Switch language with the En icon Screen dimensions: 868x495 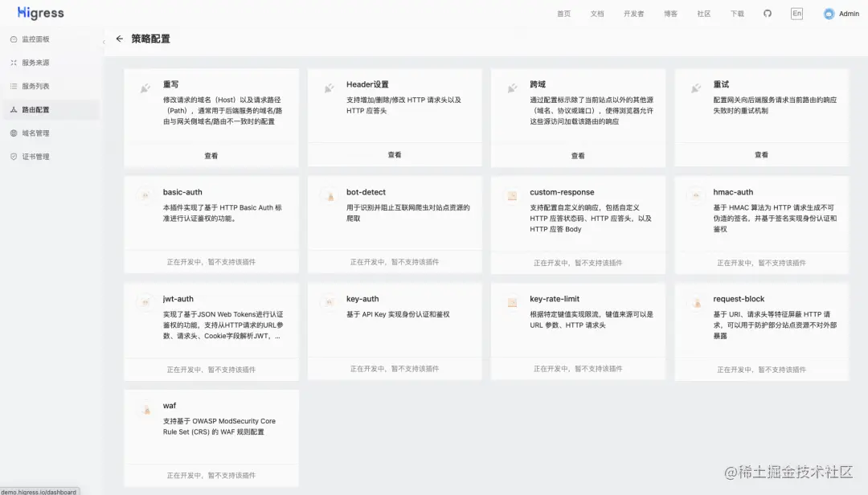pyautogui.click(x=796, y=14)
